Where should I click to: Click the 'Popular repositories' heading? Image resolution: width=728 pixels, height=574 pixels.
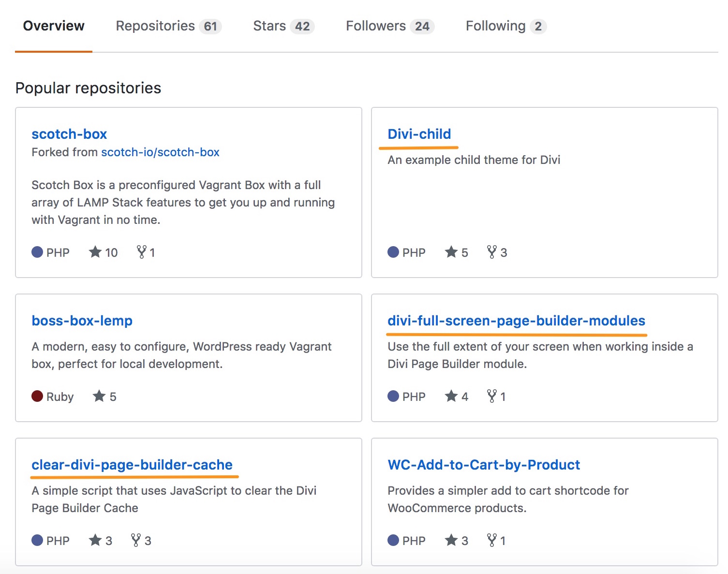[88, 88]
